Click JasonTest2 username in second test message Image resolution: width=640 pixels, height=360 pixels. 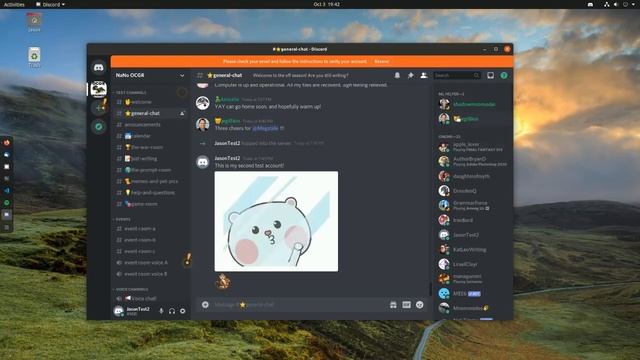[227, 158]
